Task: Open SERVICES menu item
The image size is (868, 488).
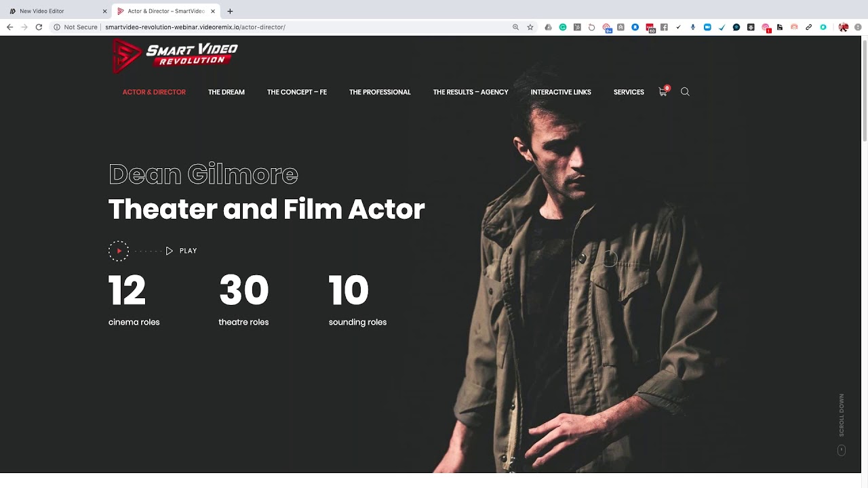Action: pos(629,92)
